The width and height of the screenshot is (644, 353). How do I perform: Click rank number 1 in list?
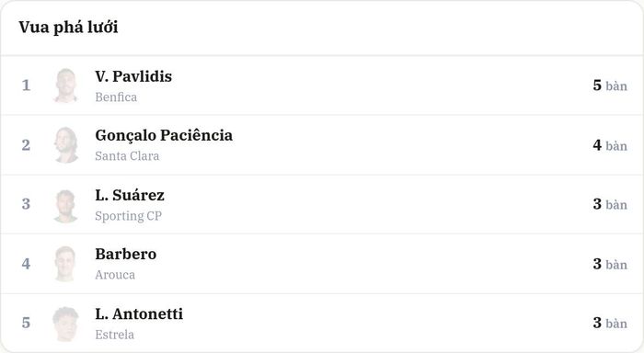click(x=26, y=85)
